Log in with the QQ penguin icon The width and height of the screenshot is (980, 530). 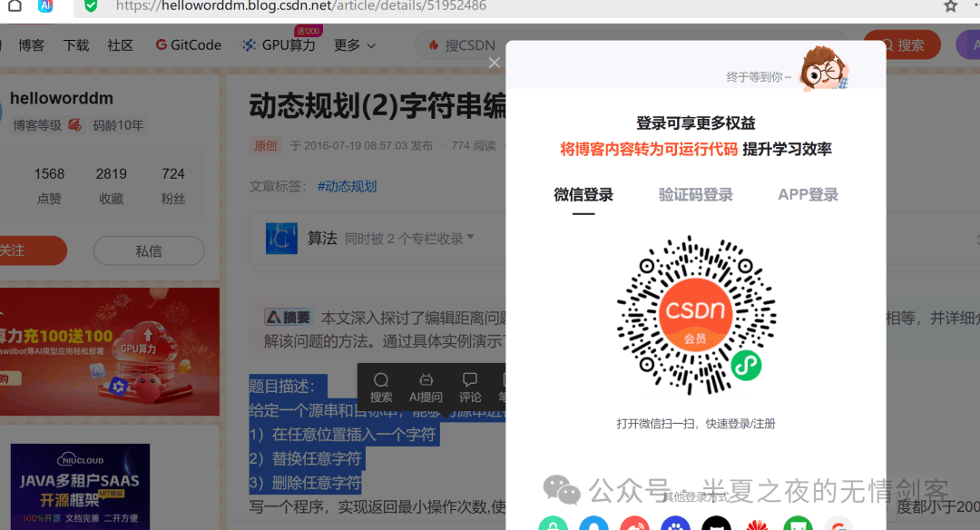(593, 525)
